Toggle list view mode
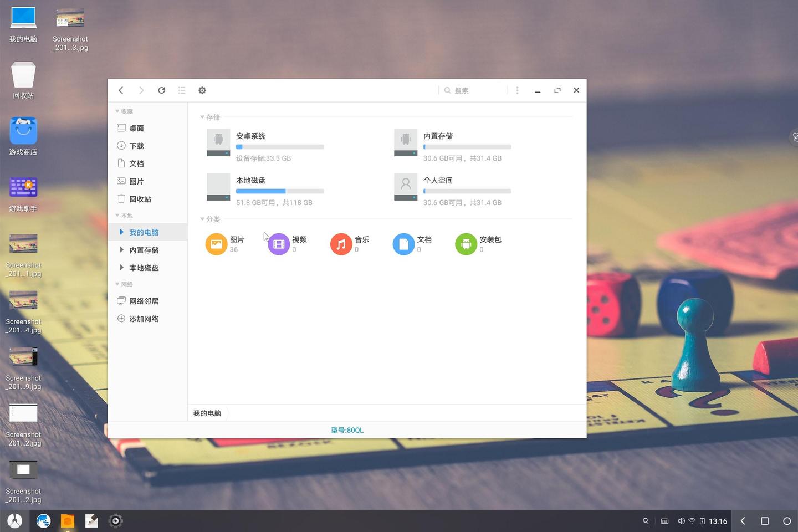This screenshot has height=532, width=798. 181,90
